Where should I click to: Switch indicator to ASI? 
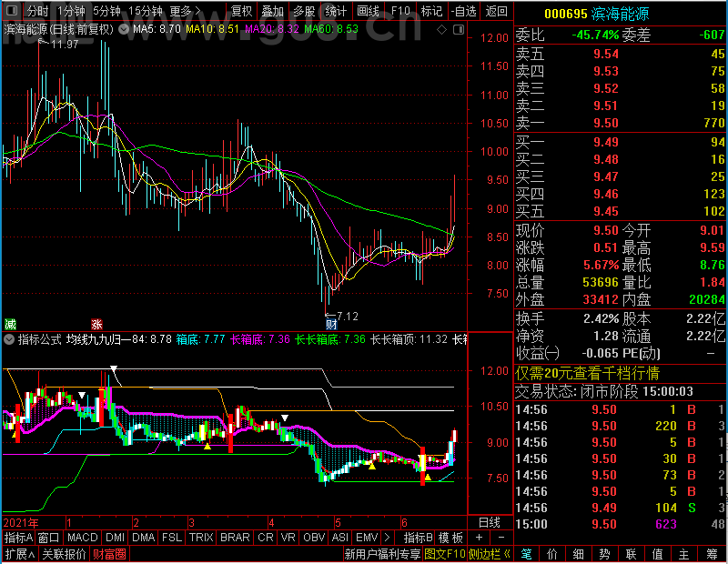[x=339, y=538]
